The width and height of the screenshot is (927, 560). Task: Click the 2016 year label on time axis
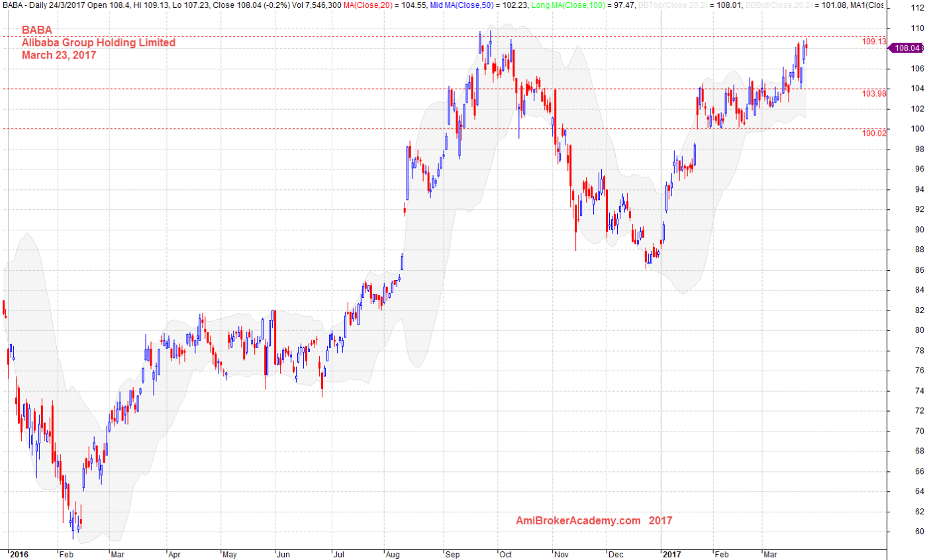tap(20, 555)
